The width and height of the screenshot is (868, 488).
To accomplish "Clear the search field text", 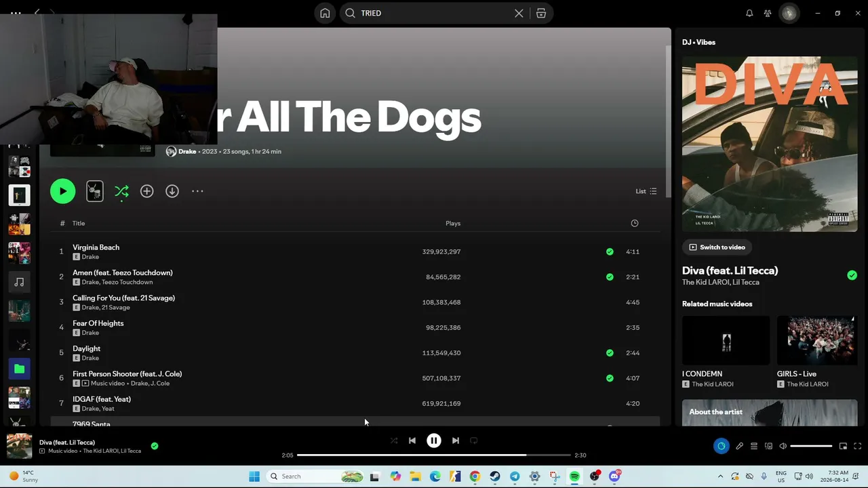I will tap(519, 13).
